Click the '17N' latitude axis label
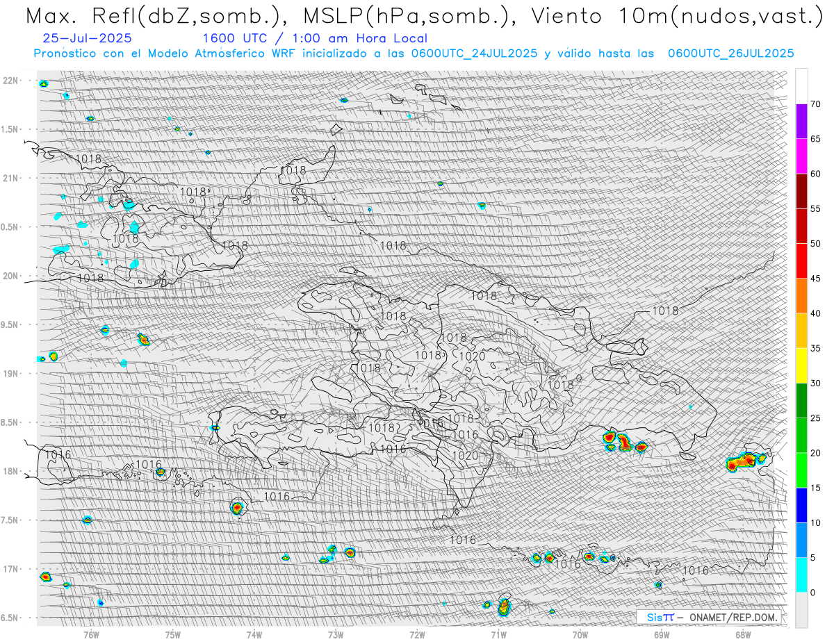Image resolution: width=834 pixels, height=644 pixels. coord(10,569)
